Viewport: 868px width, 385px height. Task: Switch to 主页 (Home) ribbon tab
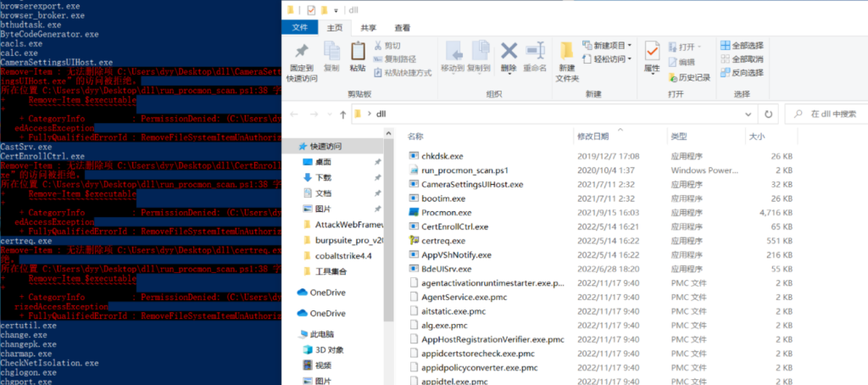(x=336, y=27)
